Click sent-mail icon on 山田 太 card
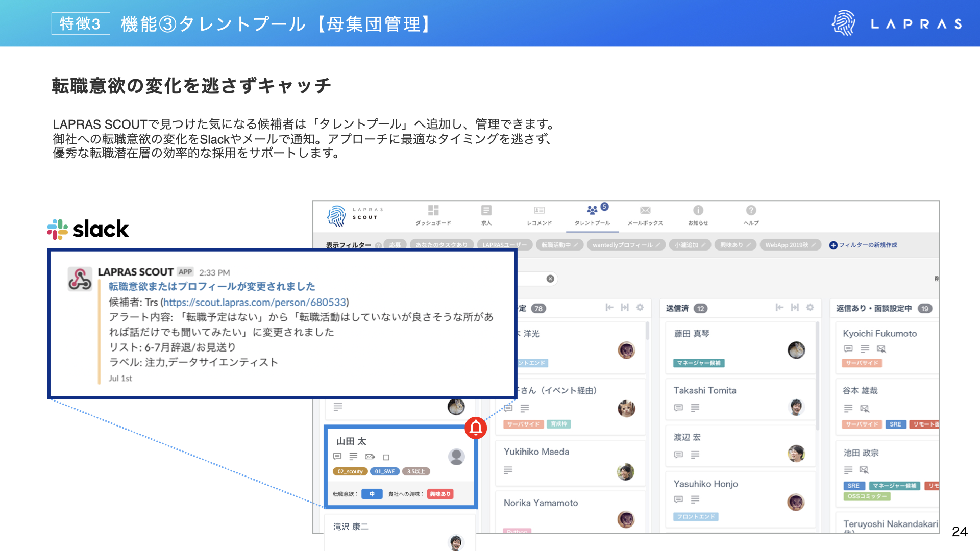The image size is (980, 551). (x=371, y=457)
